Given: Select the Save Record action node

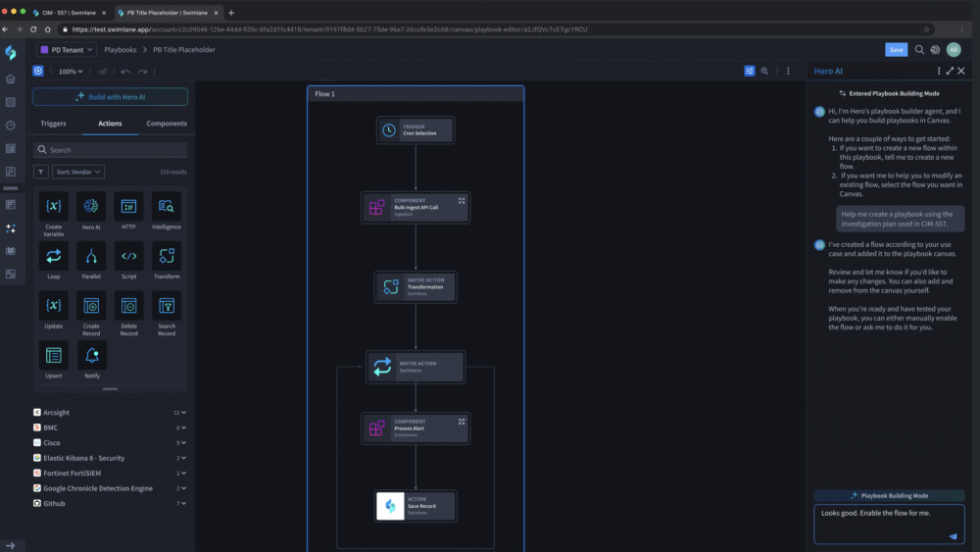Looking at the screenshot, I should [416, 506].
